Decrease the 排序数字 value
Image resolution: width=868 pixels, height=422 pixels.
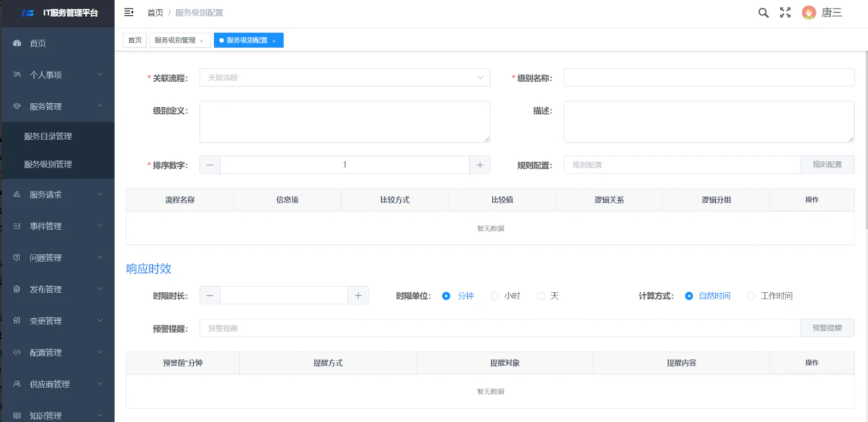(x=210, y=165)
